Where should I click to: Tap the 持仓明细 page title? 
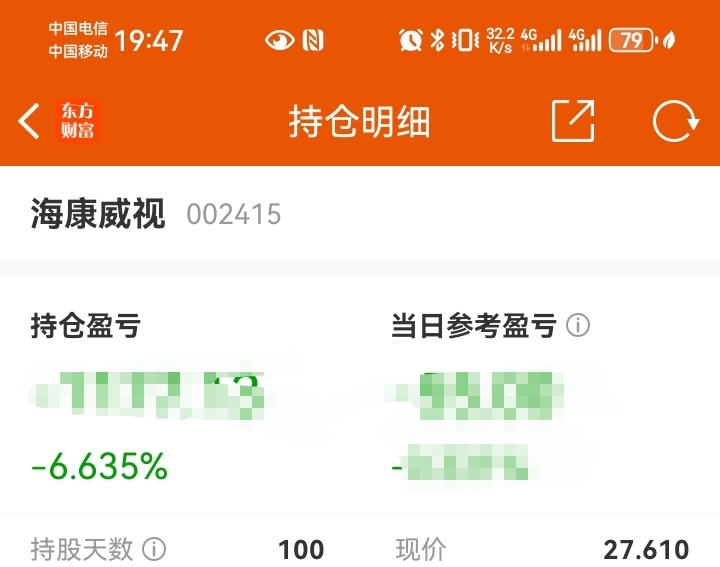[360, 122]
